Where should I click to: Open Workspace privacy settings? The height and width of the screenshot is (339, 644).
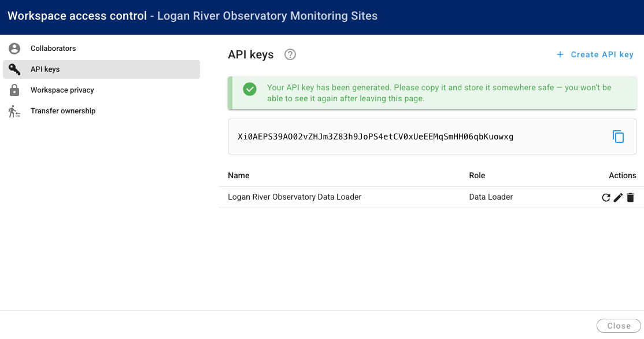click(101, 90)
